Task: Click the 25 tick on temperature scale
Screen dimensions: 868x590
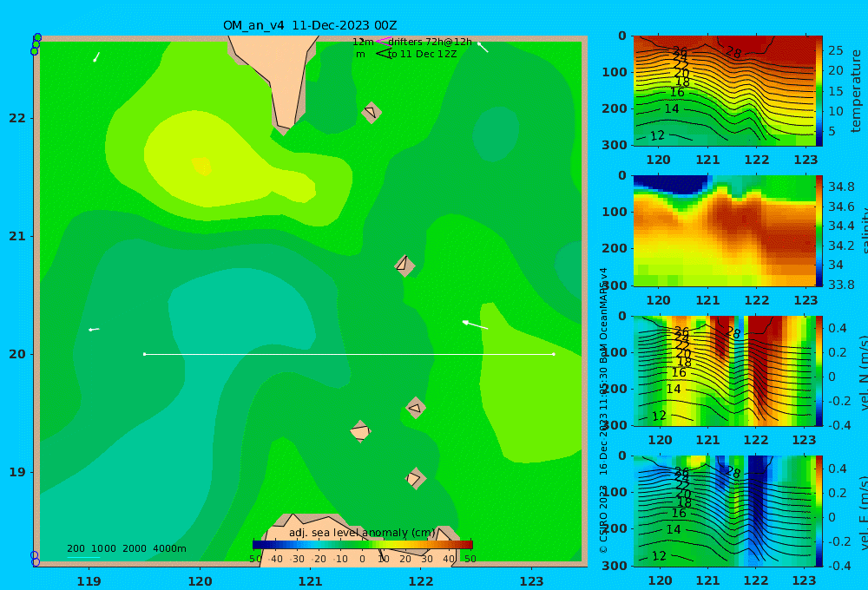Action: coord(835,50)
